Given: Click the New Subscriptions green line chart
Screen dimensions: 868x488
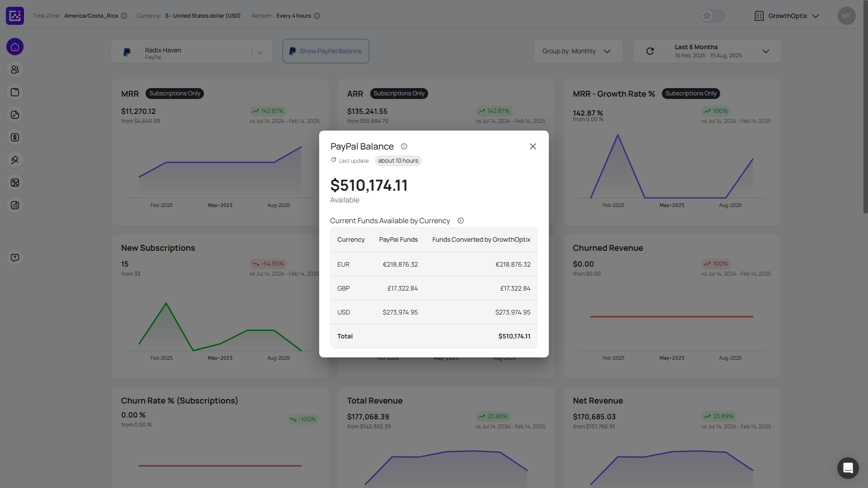Looking at the screenshot, I should (220, 326).
